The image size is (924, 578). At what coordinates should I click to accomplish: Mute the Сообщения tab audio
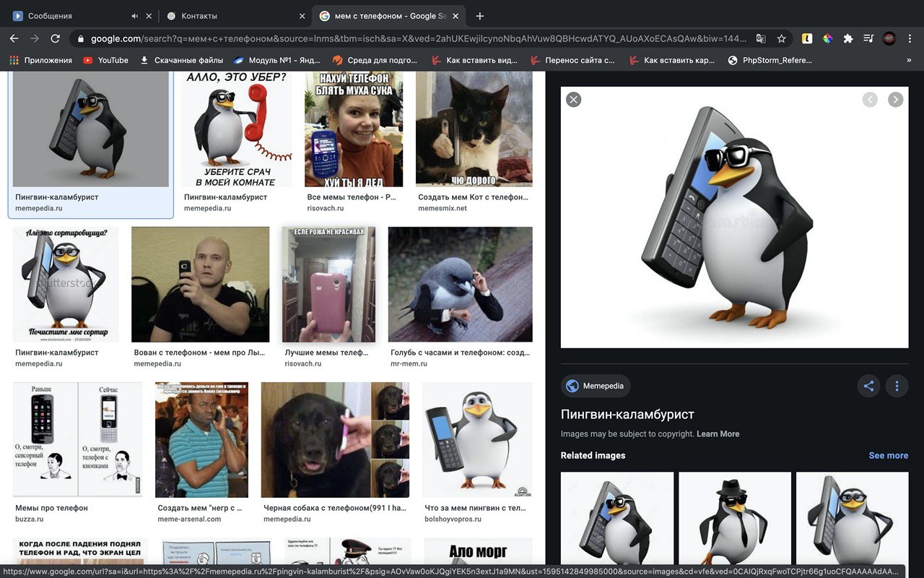coord(134,16)
